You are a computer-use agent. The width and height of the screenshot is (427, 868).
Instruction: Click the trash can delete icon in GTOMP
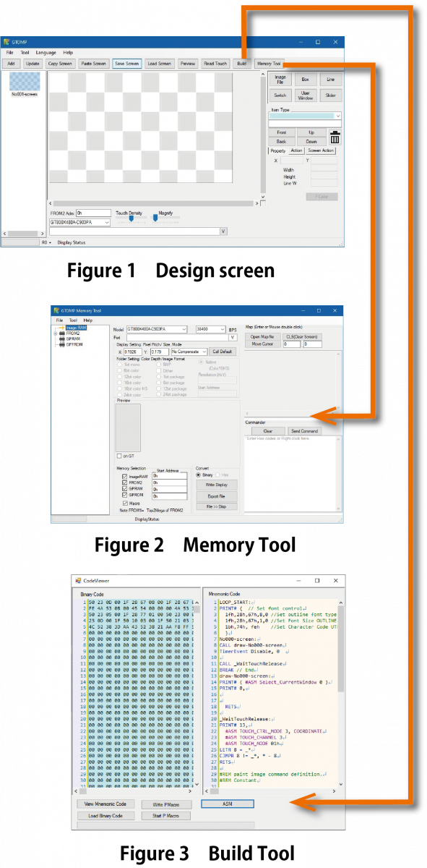335,137
